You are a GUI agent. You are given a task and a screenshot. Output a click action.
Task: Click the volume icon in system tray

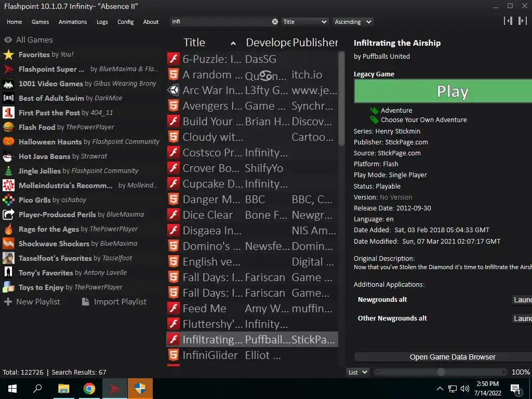465,389
